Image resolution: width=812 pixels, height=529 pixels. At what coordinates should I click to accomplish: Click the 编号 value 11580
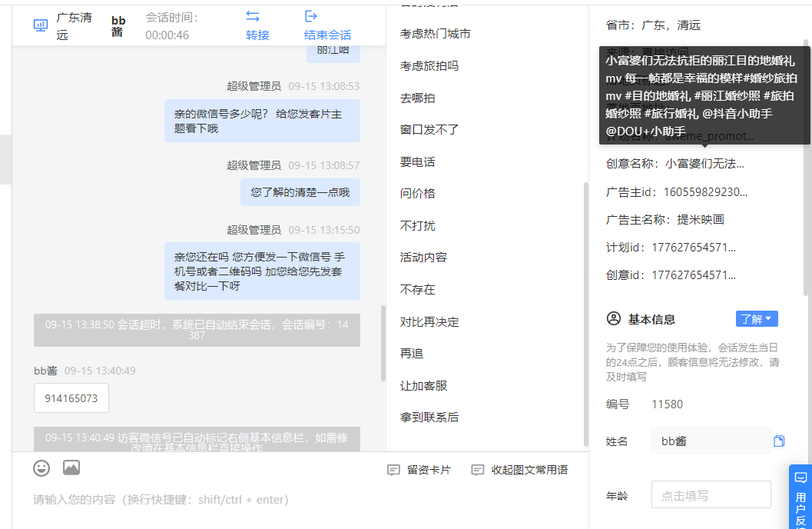[x=667, y=404]
